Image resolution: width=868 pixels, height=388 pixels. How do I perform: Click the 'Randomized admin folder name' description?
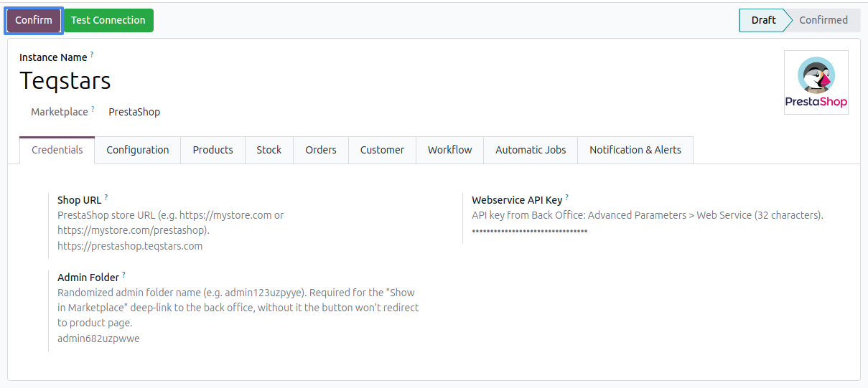(238, 308)
